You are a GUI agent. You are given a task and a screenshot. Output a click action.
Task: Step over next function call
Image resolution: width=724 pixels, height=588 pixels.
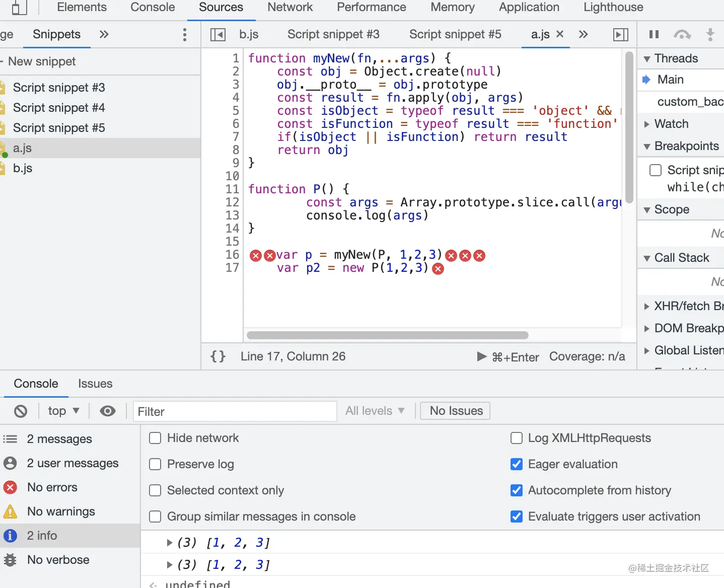coord(682,34)
